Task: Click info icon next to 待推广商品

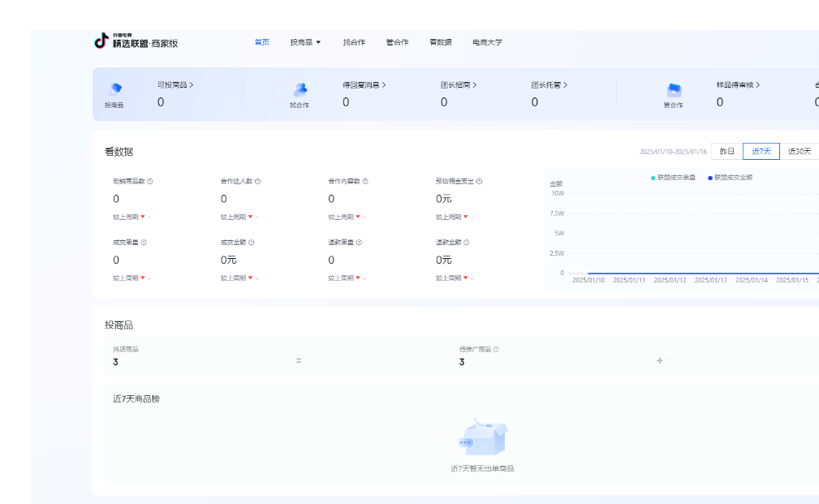Action: pyautogui.click(x=496, y=350)
